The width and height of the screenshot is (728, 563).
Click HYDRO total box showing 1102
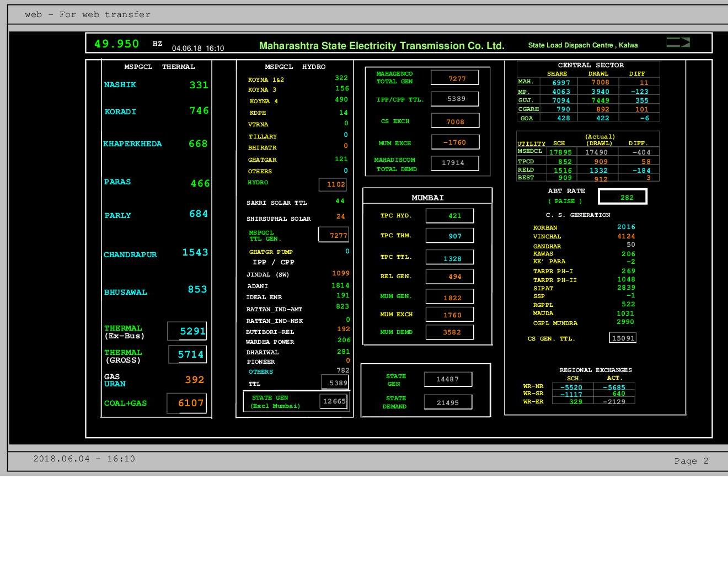[x=333, y=184]
